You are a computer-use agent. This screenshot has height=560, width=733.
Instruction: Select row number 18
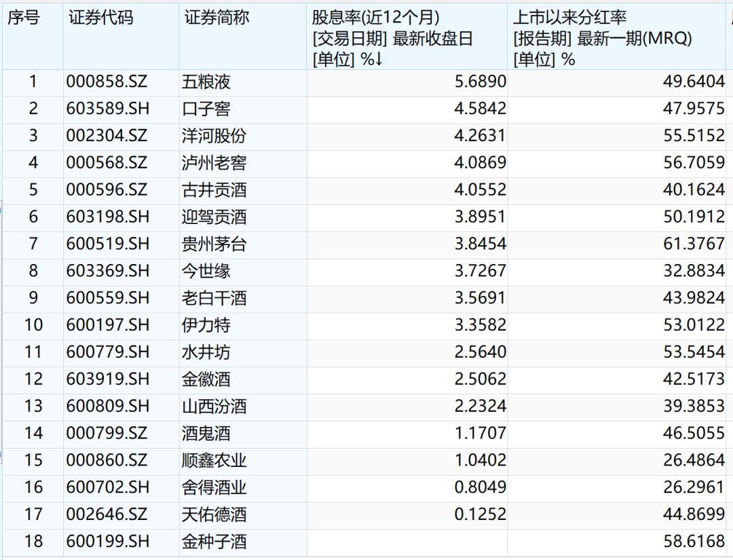(x=33, y=541)
